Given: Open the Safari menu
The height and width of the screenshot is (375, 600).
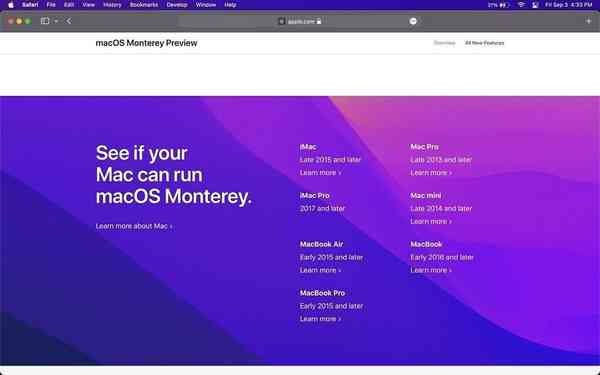Looking at the screenshot, I should [30, 5].
